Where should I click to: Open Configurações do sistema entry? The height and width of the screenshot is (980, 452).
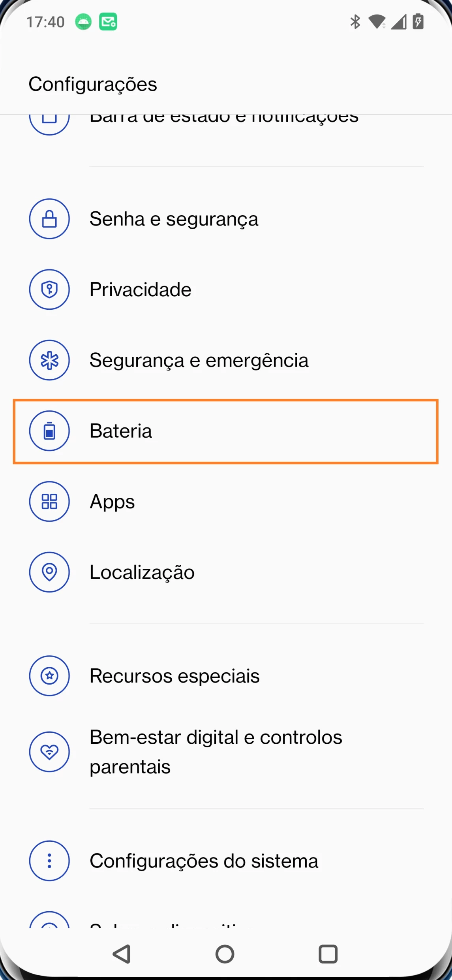[x=204, y=861]
